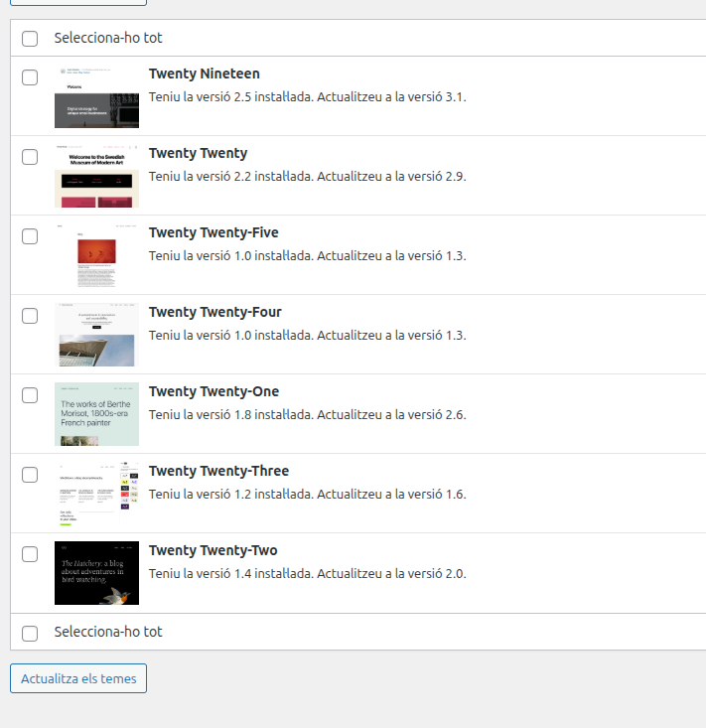Click the Twenty Twenty-Five preview image

click(96, 255)
